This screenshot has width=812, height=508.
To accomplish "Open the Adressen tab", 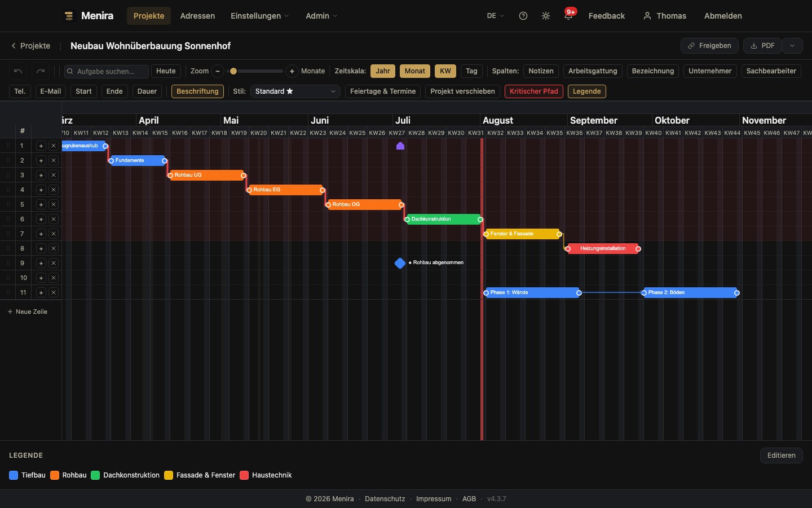I will pyautogui.click(x=197, y=16).
